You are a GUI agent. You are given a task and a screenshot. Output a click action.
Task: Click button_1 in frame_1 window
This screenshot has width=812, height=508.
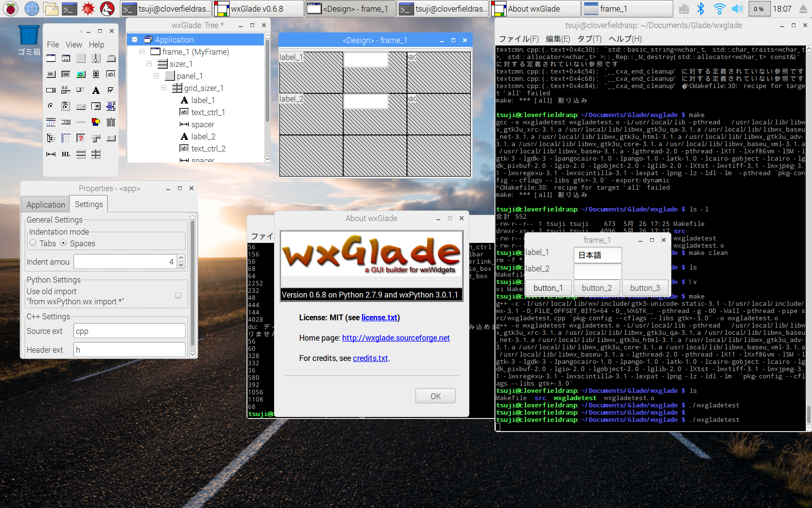coord(548,288)
